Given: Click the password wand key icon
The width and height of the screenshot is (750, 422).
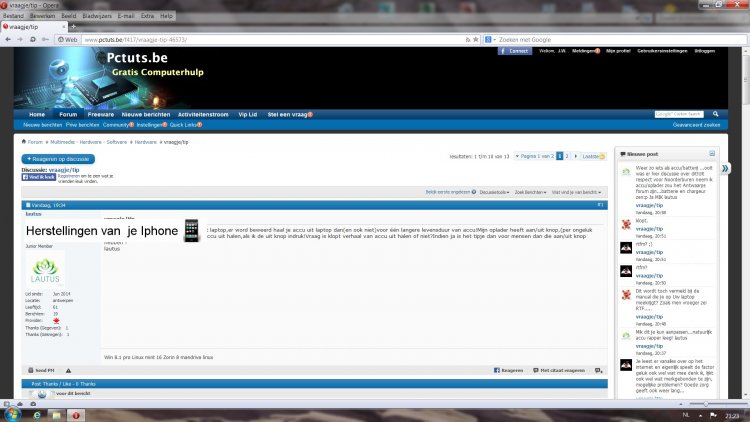Looking at the screenshot, I should pos(45,40).
